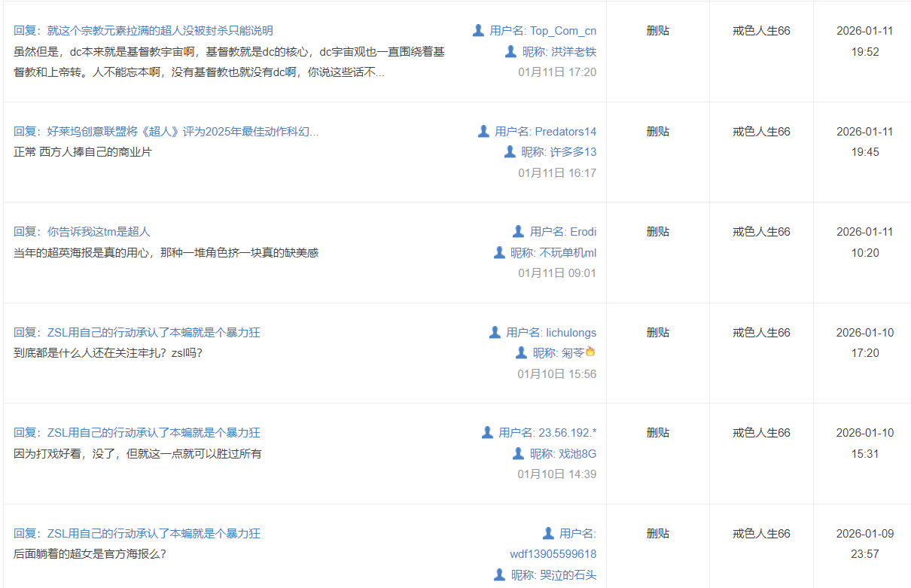
Task: Click operator 戒色人生66 in the Predators14 row
Action: [x=761, y=132]
